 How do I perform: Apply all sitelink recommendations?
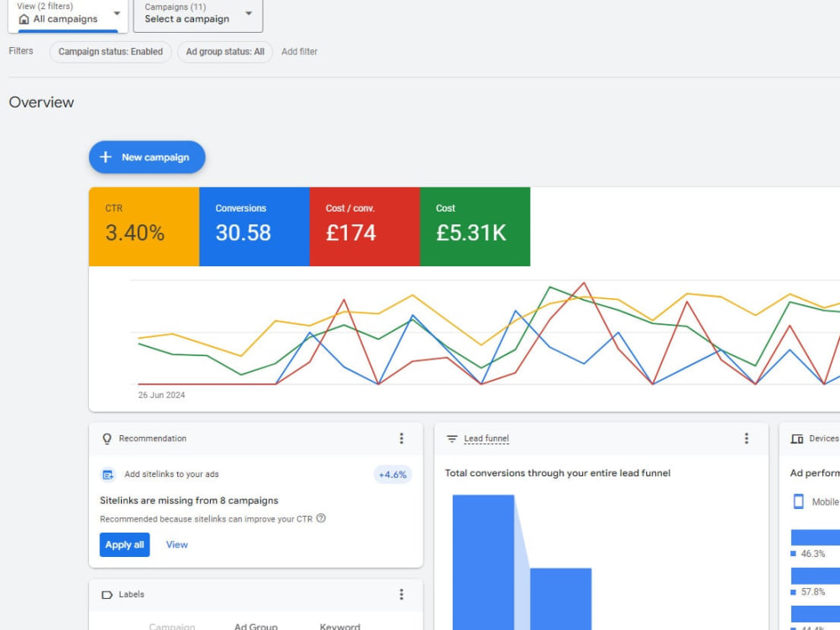pos(124,545)
